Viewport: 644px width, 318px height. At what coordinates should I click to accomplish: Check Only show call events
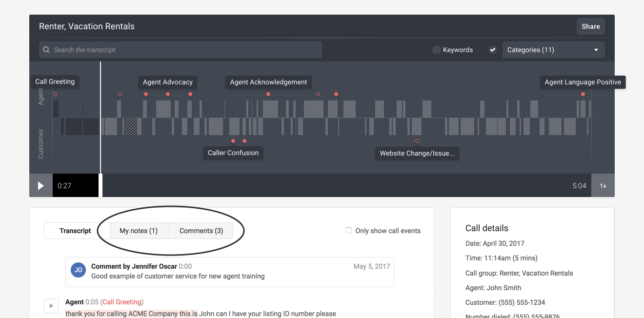point(349,230)
